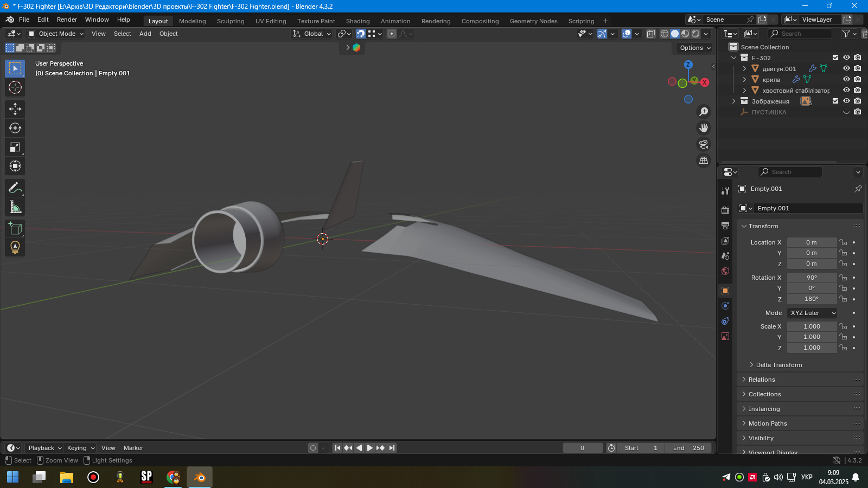The width and height of the screenshot is (868, 488).
Task: Switch to the Geometry Nodes workspace tab
Action: point(534,21)
